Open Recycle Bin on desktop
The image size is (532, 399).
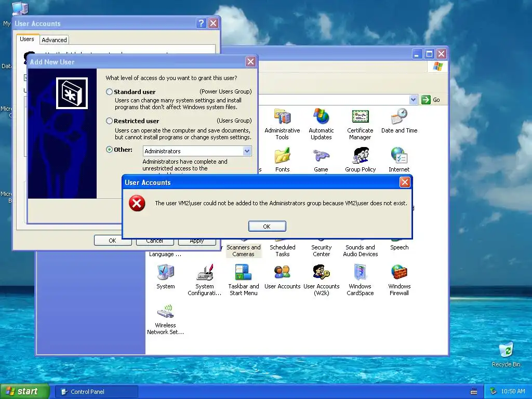pyautogui.click(x=506, y=354)
